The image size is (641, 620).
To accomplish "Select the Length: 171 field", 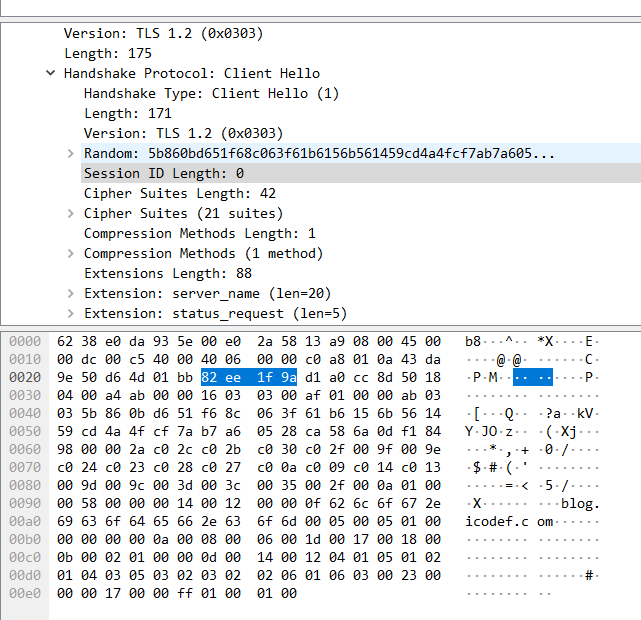I will (128, 113).
